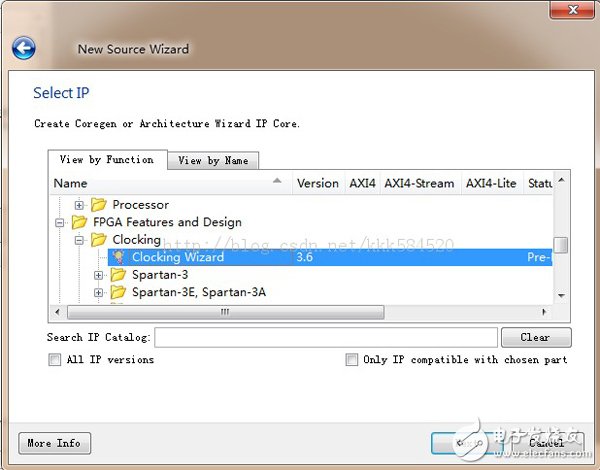600x470 pixels.
Task: Select the Clocking Wizard IP core icon
Action: point(118,257)
